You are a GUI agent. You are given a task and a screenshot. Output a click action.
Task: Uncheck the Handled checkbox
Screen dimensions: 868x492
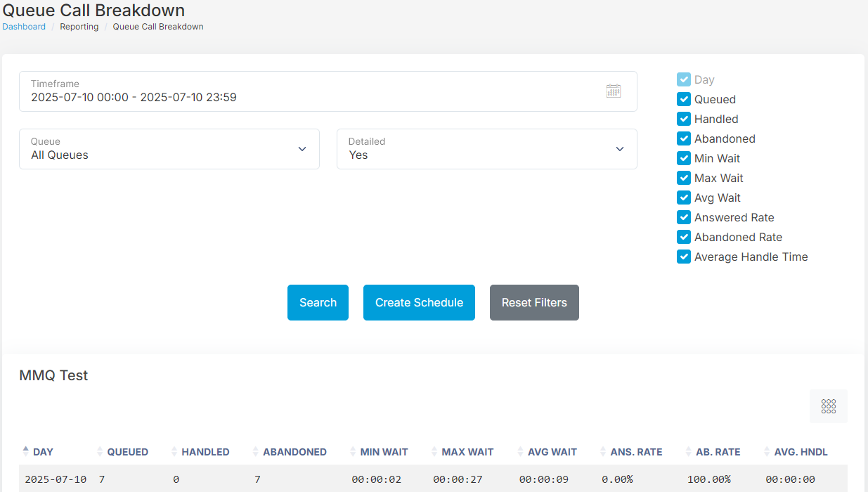pyautogui.click(x=684, y=119)
